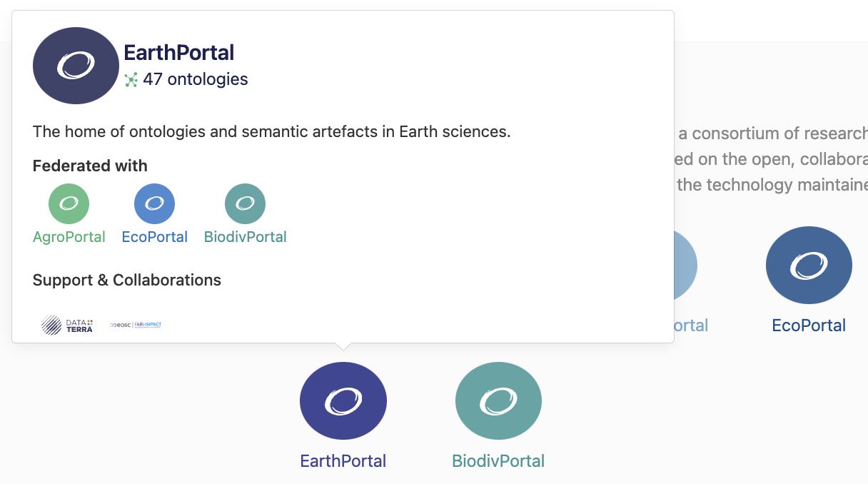The width and height of the screenshot is (868, 484).
Task: Open the AgroPortal link text
Action: tap(69, 236)
